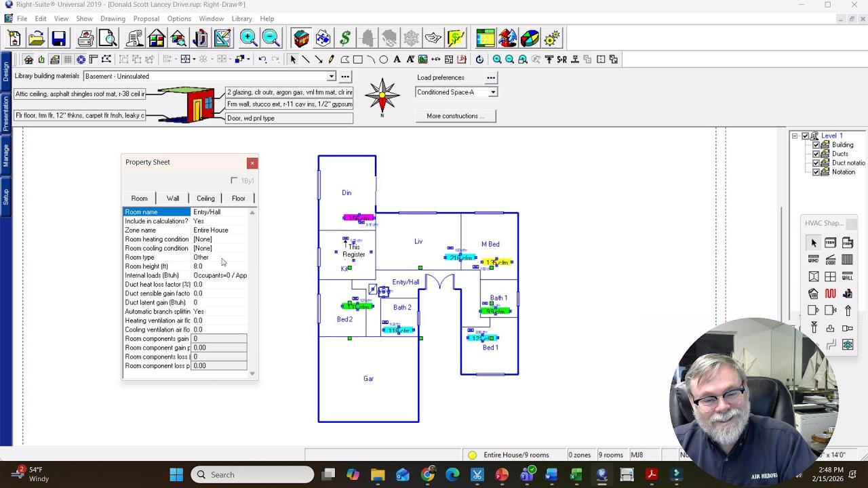Click the Gar room label in the floor plan
The width and height of the screenshot is (868, 488).
pos(368,379)
